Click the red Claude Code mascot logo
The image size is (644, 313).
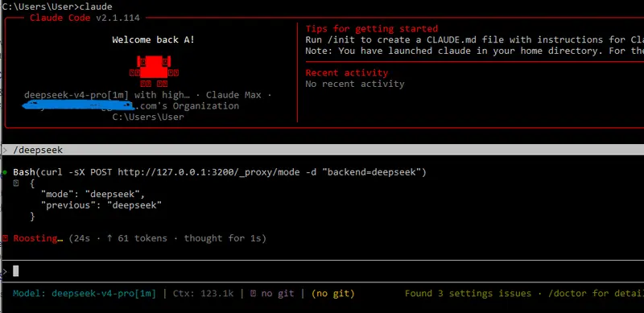(154, 72)
